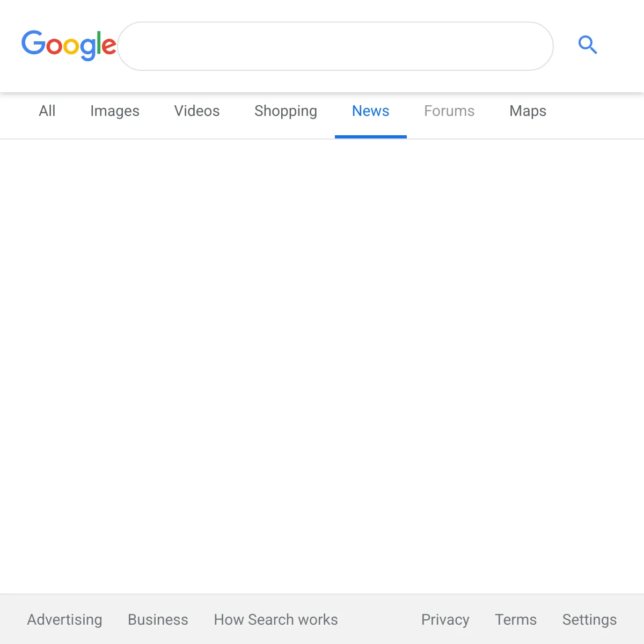Open How Search works link
Image resolution: width=644 pixels, height=644 pixels.
(276, 619)
